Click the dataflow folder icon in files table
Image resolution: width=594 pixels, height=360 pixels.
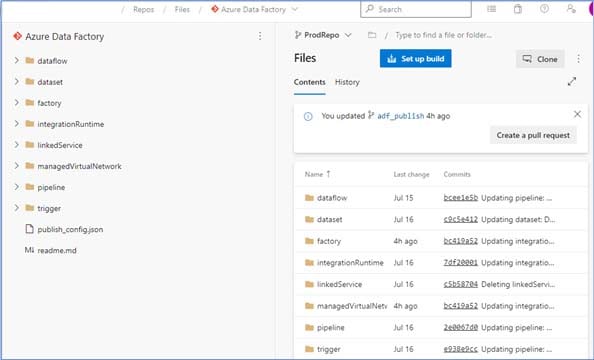pos(310,198)
